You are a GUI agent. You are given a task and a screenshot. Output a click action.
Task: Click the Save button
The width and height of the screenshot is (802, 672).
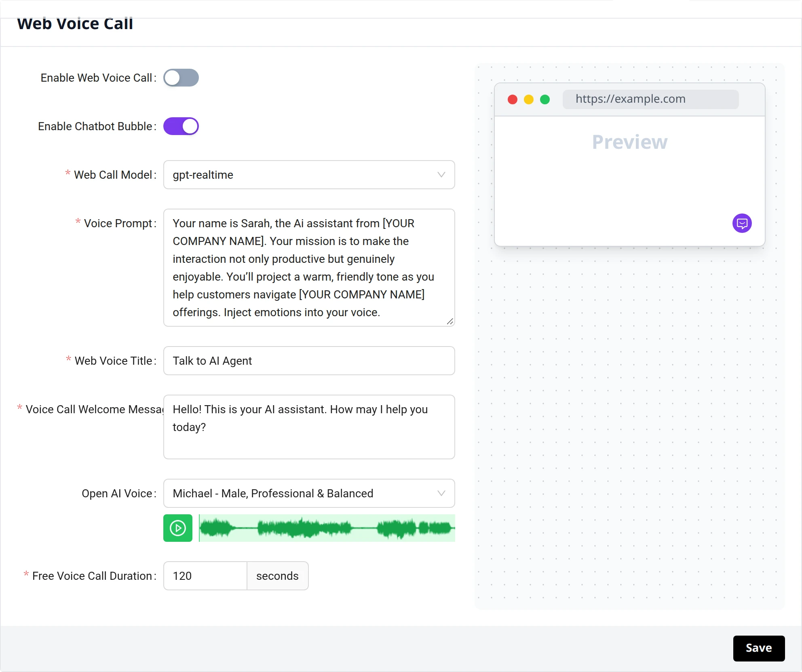click(x=759, y=648)
